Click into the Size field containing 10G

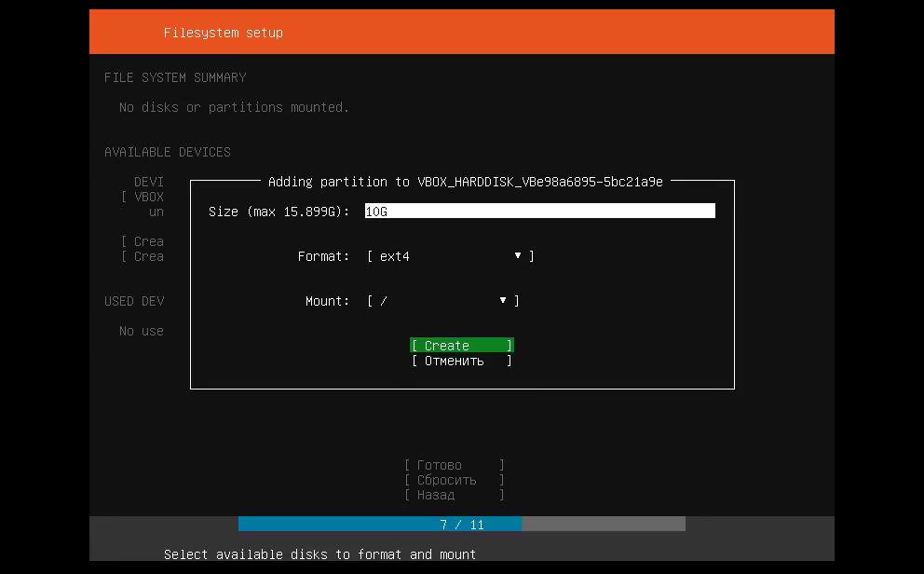(539, 212)
